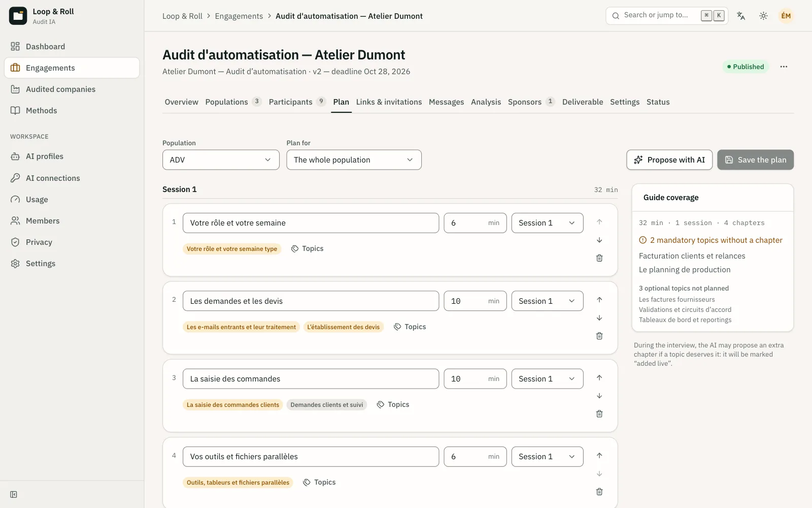Delete "Les demandes et les devis" chapter

[599, 336]
